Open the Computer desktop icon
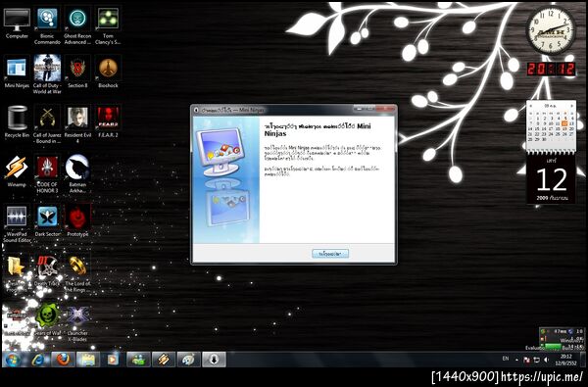 point(17,24)
